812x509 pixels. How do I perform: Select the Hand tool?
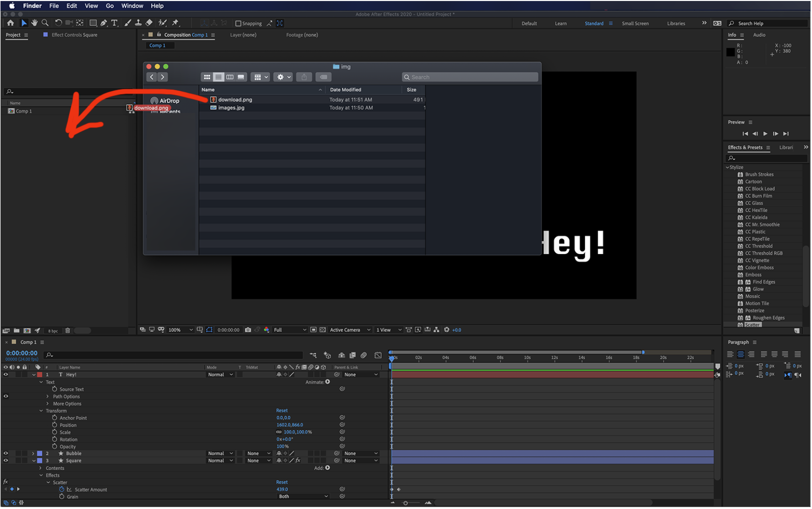click(35, 23)
